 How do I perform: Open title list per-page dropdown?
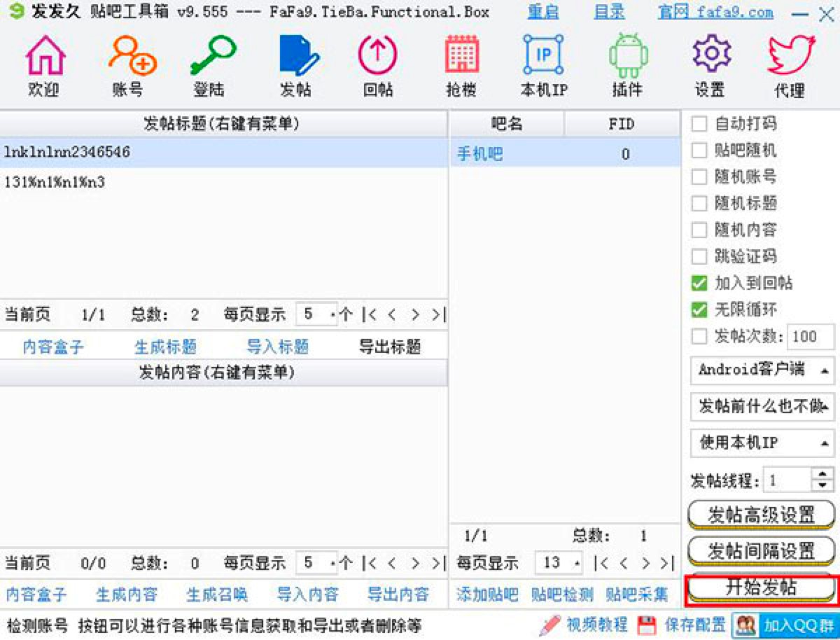tap(316, 314)
